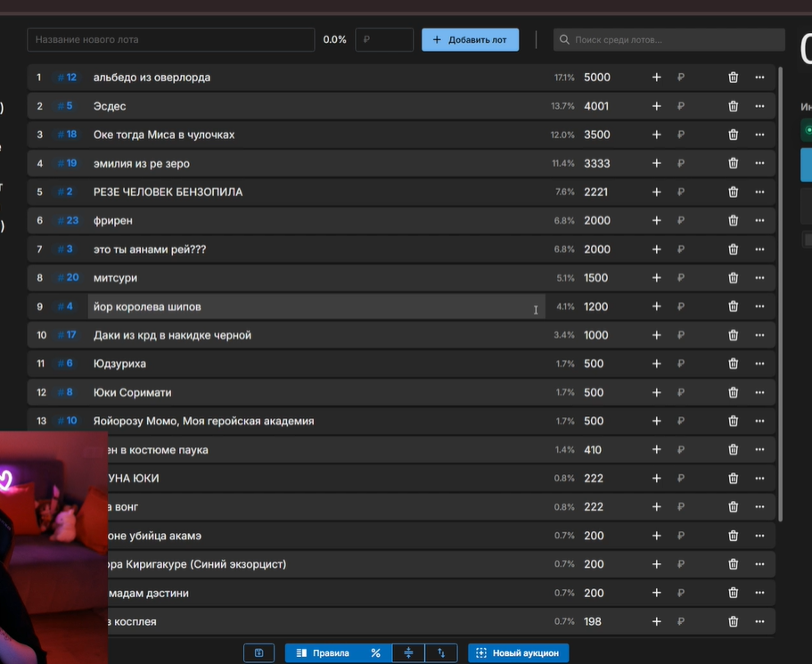Focus the Название нового лота input field
Image resolution: width=812 pixels, height=664 pixels.
tap(171, 40)
